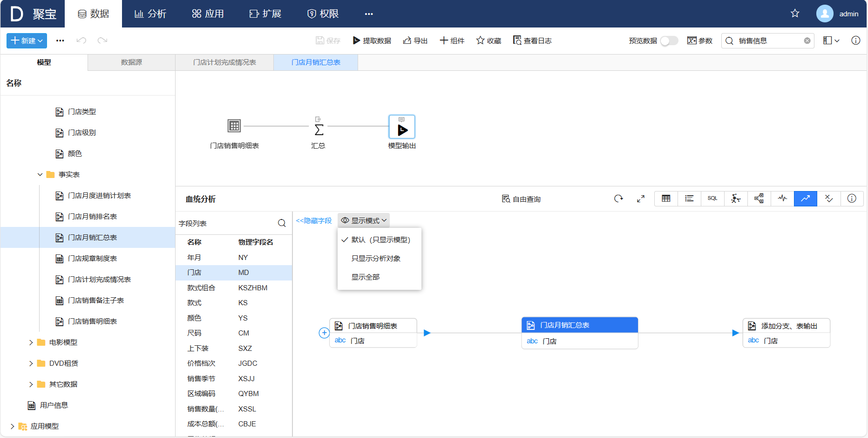Open the 权限 menu

[x=323, y=14]
